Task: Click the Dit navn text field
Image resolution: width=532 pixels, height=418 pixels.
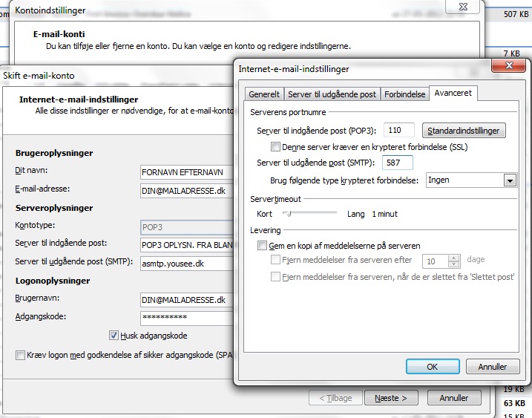Action: coord(185,171)
